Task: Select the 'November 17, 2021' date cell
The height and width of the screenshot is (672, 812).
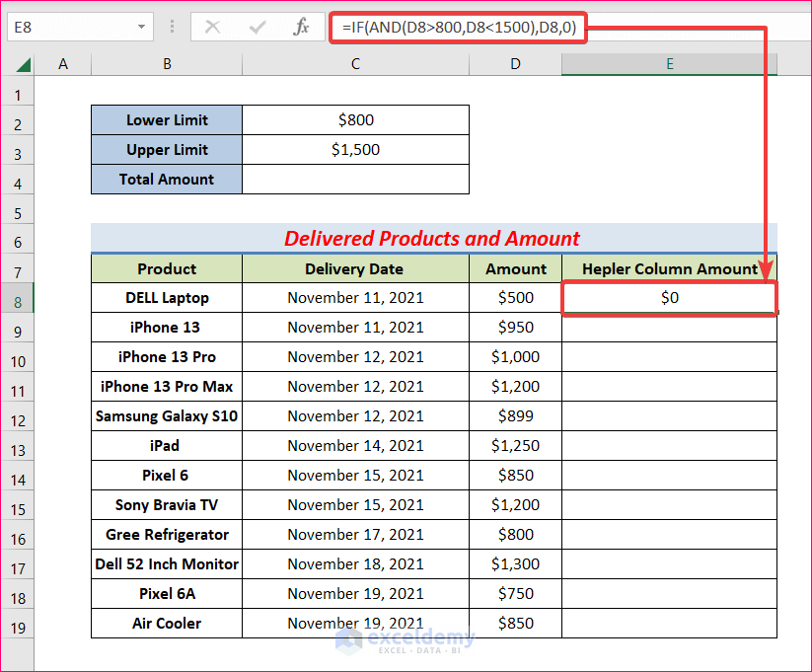Action: pos(355,534)
